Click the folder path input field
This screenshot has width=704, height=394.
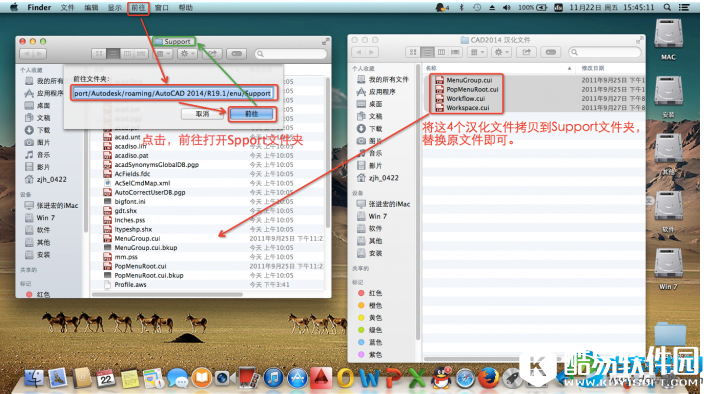tap(173, 93)
